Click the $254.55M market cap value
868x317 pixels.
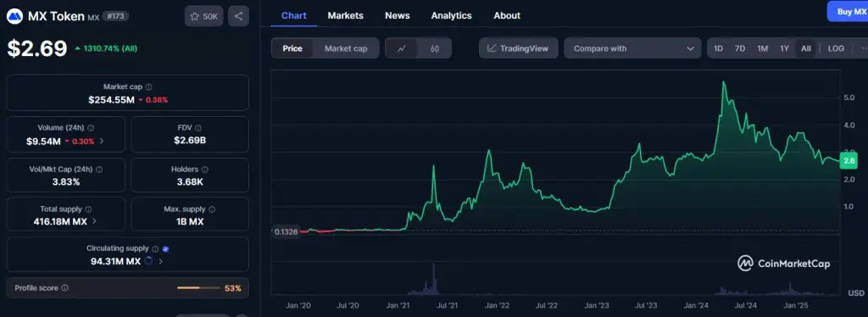click(x=111, y=100)
